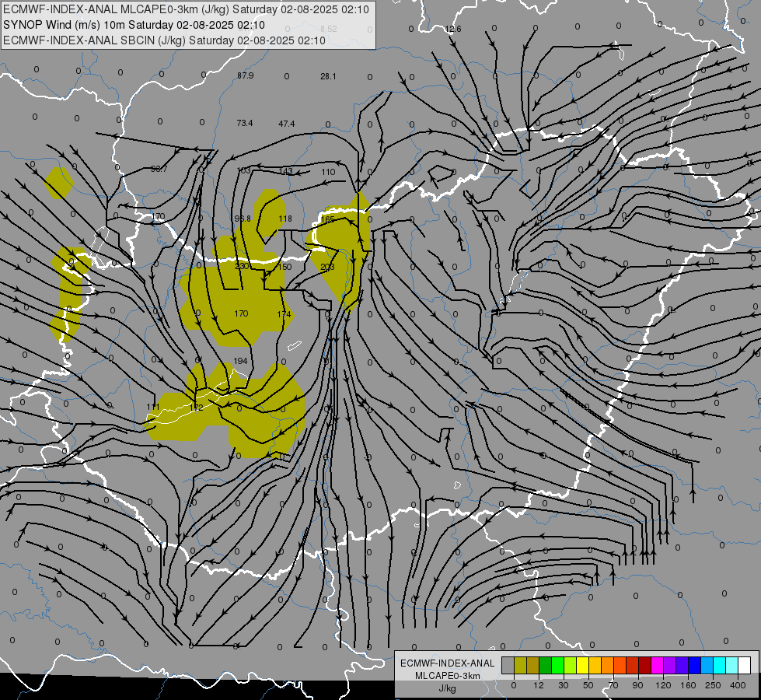761x700 pixels.
Task: Click the dark red legend swatch
Action: 645,666
